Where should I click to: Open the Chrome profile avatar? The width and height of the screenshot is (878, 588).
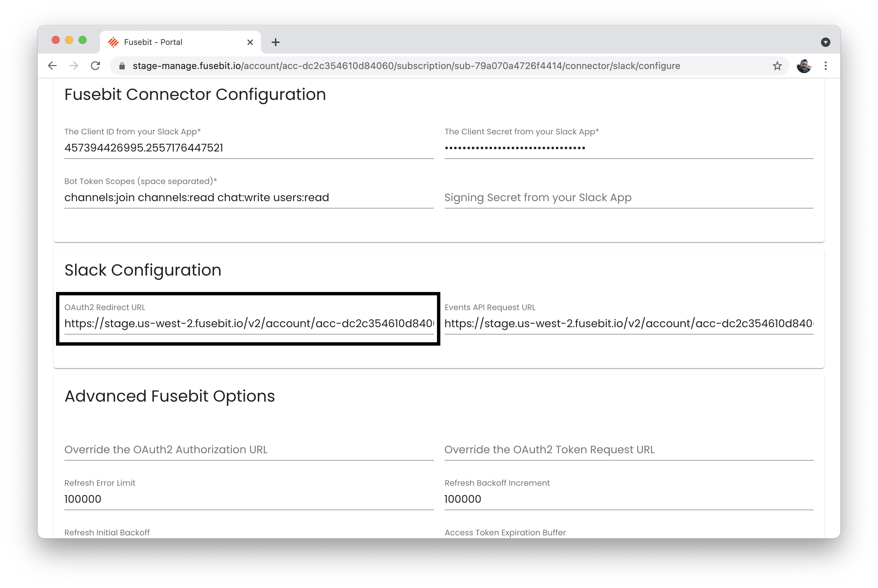pyautogui.click(x=804, y=66)
